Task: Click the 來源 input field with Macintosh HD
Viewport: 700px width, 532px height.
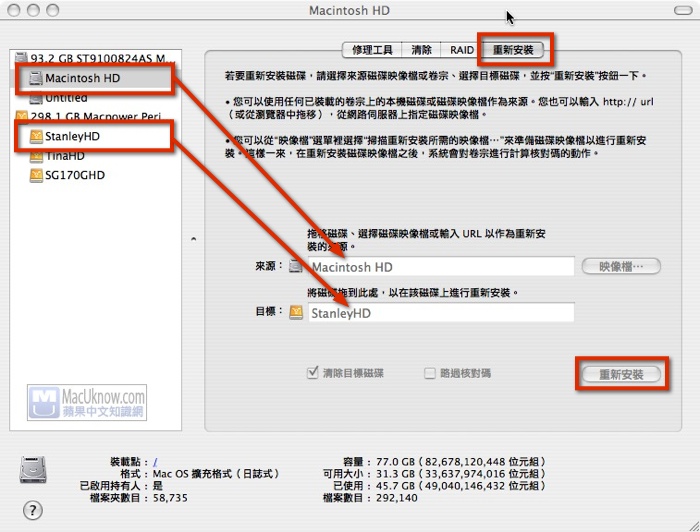Action: pos(441,266)
